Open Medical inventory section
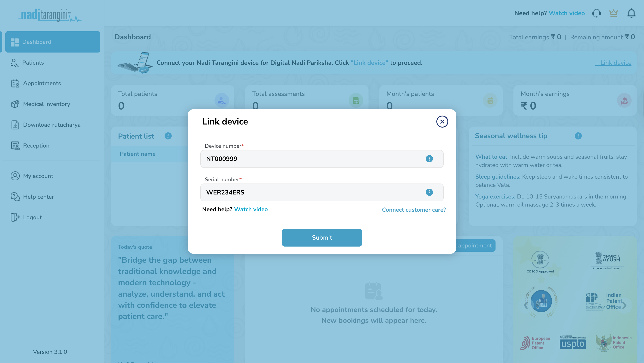This screenshot has height=363, width=644. point(47,104)
